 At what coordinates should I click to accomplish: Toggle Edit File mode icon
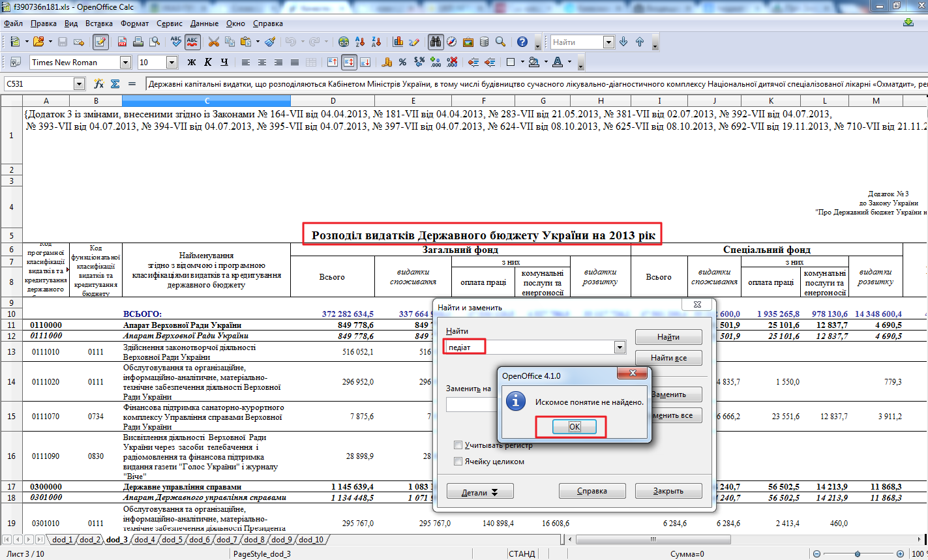[100, 42]
